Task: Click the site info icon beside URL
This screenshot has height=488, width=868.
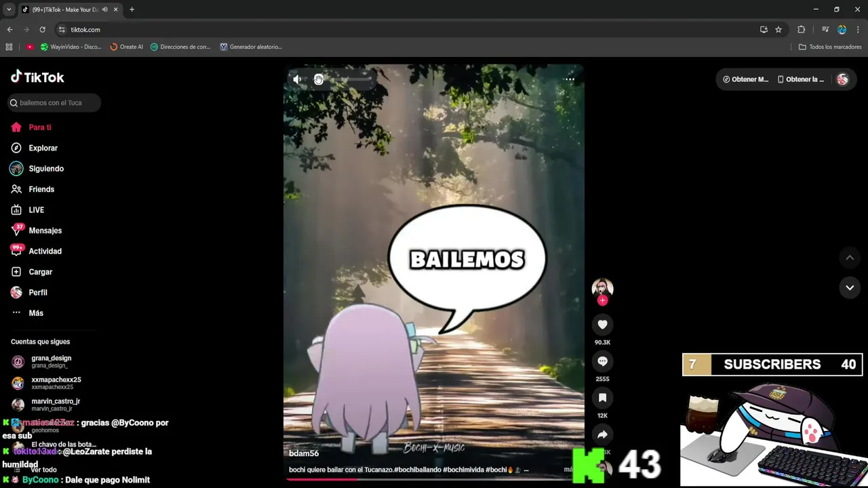Action: pos(62,30)
